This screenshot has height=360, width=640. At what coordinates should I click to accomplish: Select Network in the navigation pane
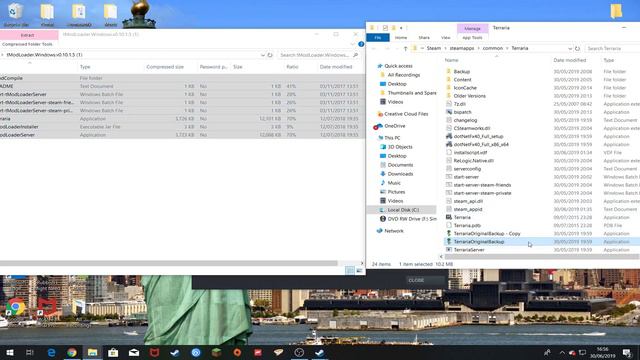[x=393, y=231]
